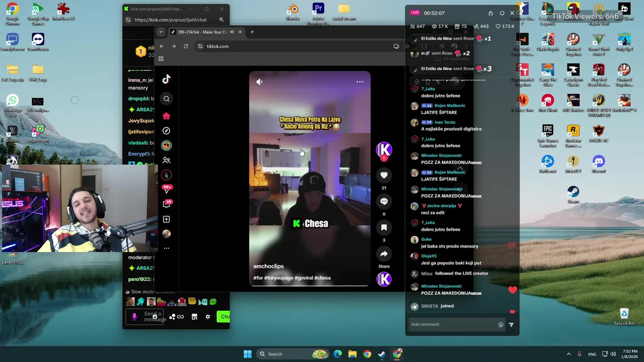644x362 pixels.
Task: Open clock and date in taskbar
Action: pos(630,354)
